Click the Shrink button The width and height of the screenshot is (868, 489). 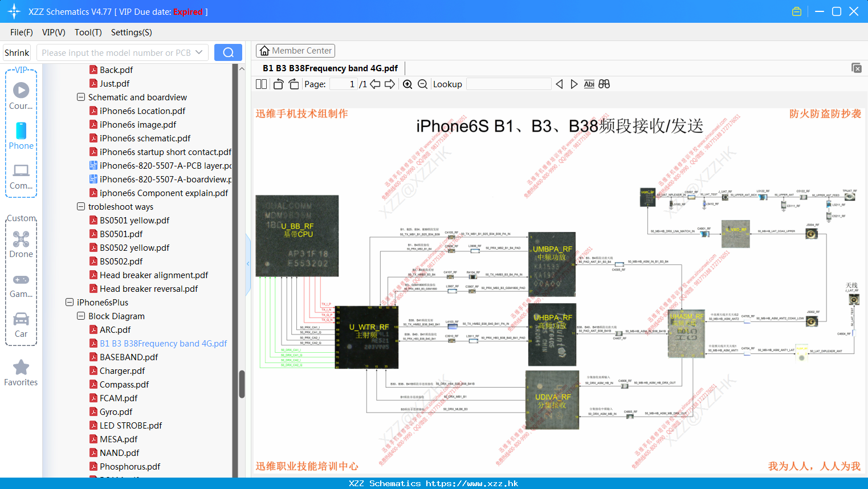tap(17, 52)
